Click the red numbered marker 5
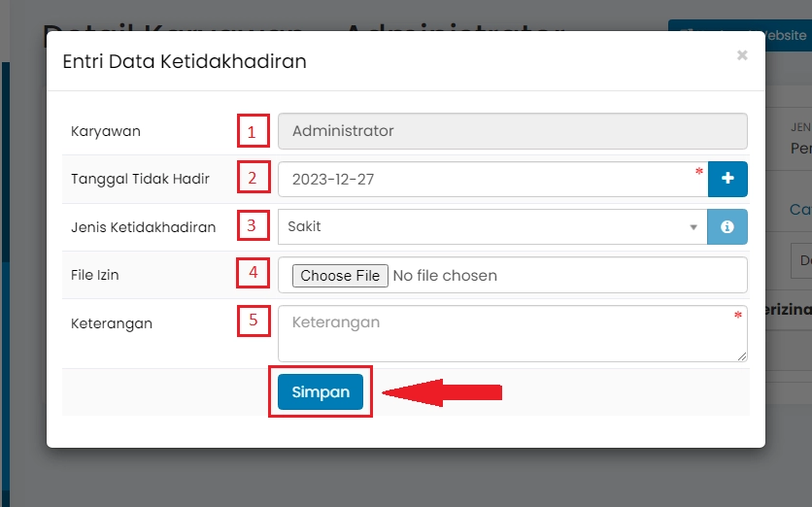 click(x=253, y=321)
